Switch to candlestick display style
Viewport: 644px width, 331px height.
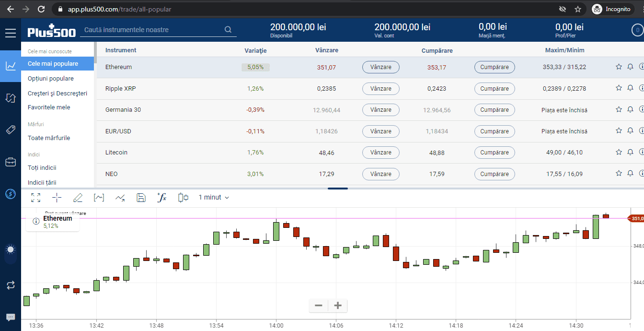click(x=183, y=197)
